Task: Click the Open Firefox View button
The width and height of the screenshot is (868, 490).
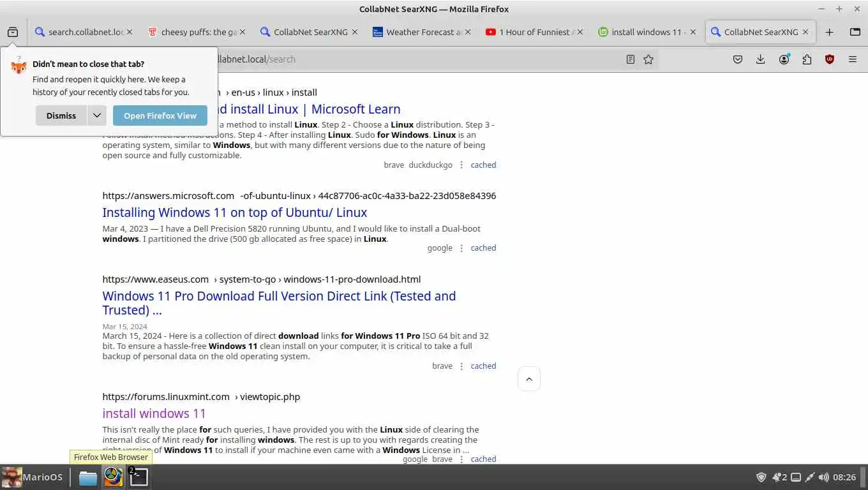Action: click(160, 115)
